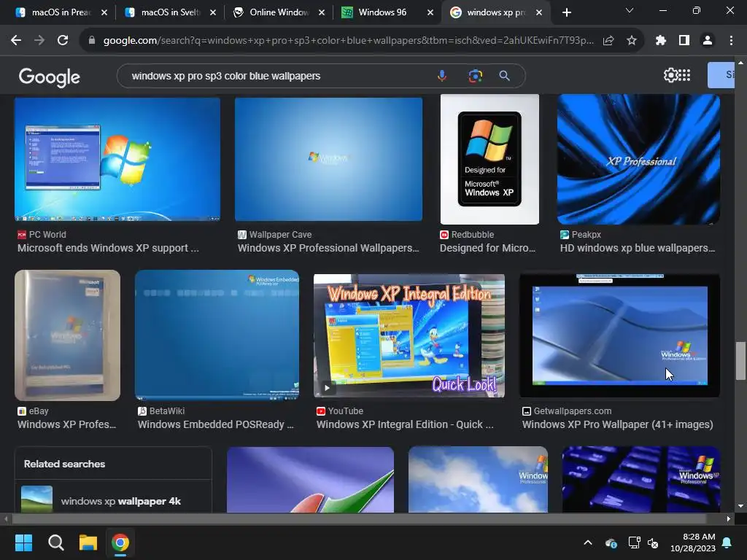Close the macOS in Preact tab
Image resolution: width=747 pixels, height=560 pixels.
point(104,12)
